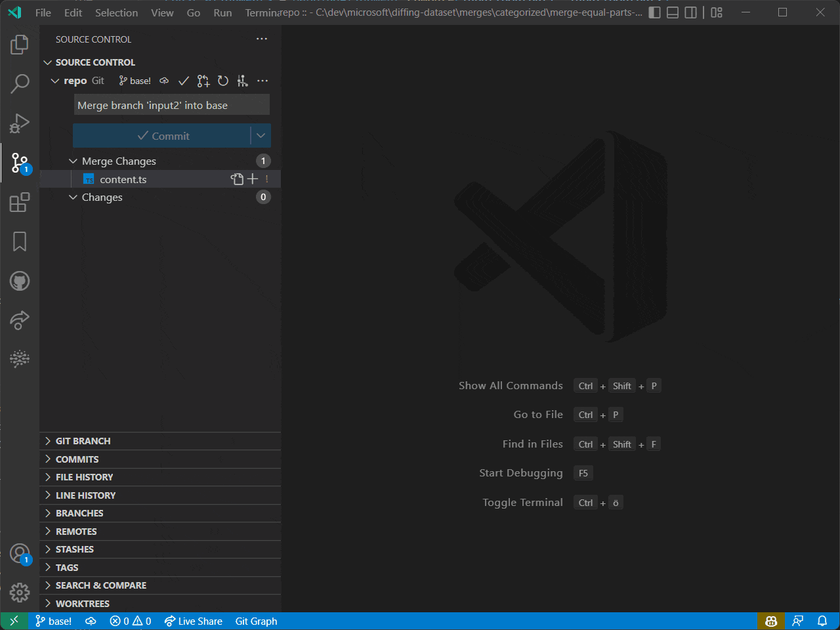
Task: Expand the WORKTREES section
Action: click(160, 604)
